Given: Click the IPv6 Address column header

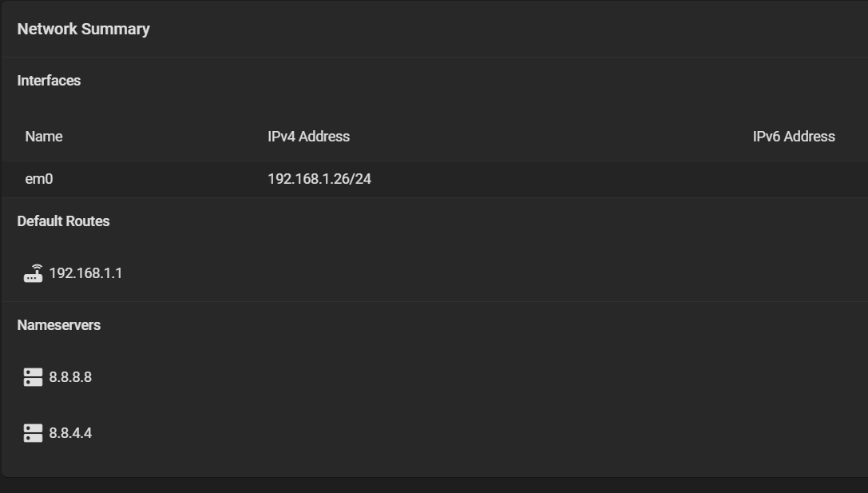Looking at the screenshot, I should point(794,137).
